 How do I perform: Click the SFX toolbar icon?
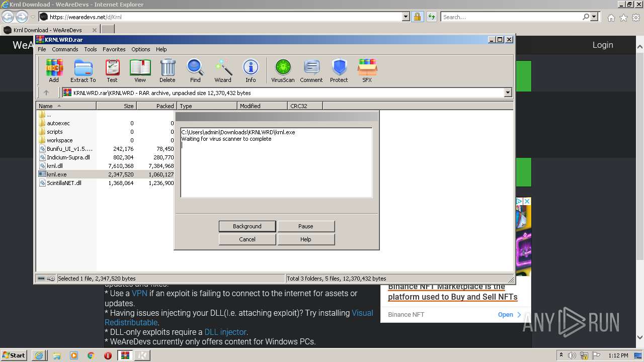(x=367, y=70)
